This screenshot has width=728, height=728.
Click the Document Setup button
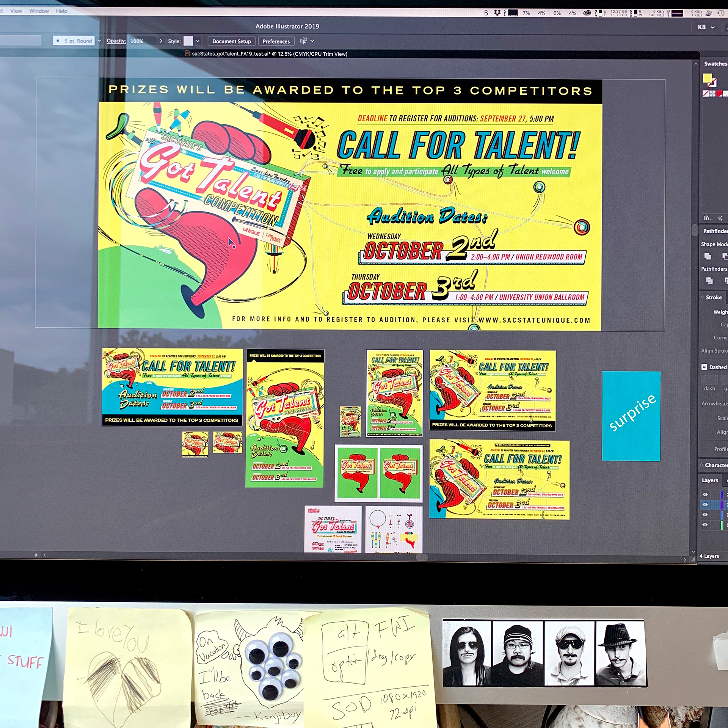pos(231,41)
